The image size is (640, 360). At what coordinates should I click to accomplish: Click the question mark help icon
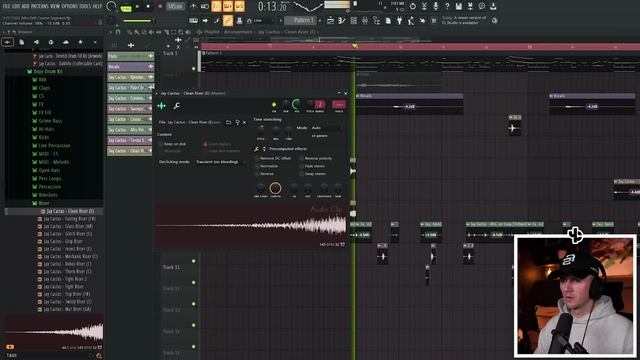coord(447,6)
